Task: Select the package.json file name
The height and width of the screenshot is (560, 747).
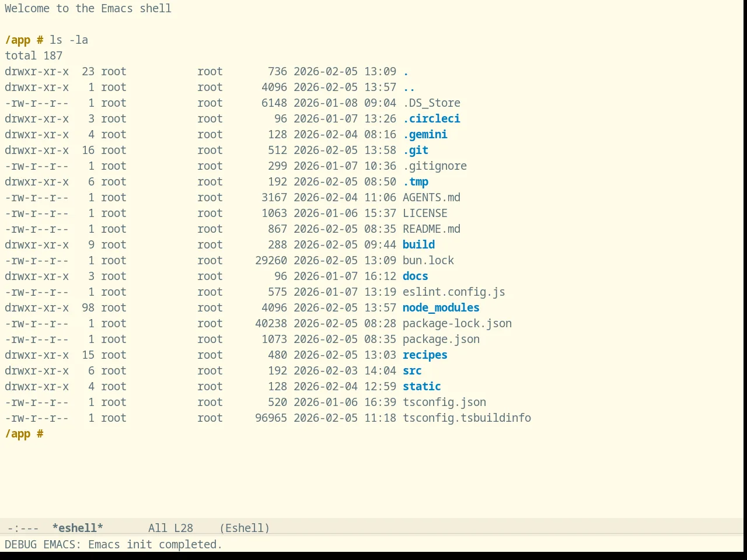Action: tap(441, 339)
